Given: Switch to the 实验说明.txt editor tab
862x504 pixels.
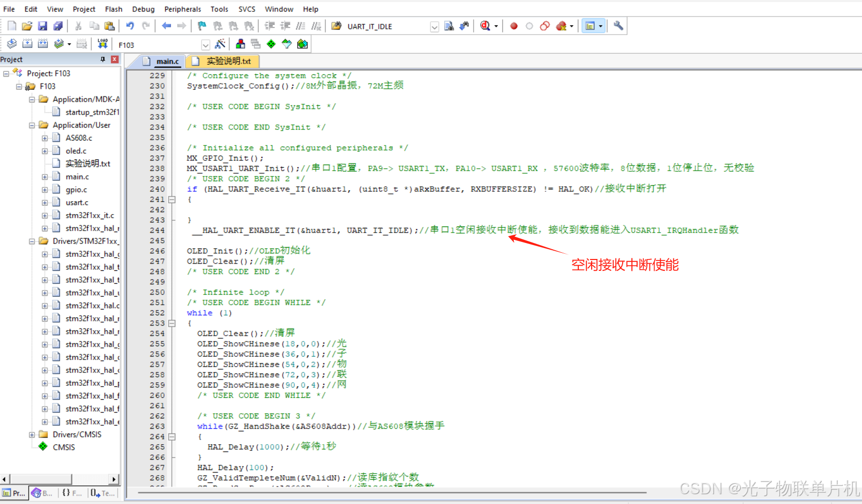Looking at the screenshot, I should click(222, 61).
